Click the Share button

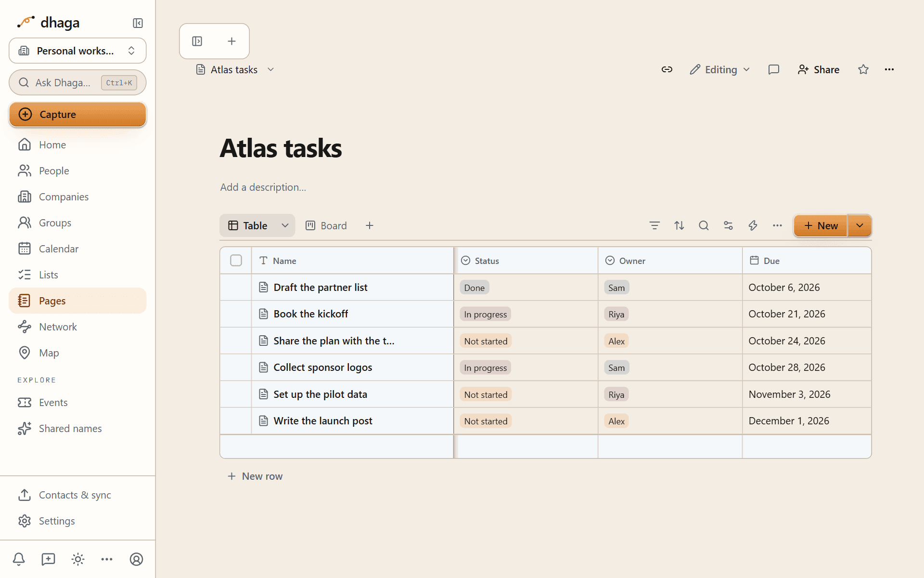[818, 69]
